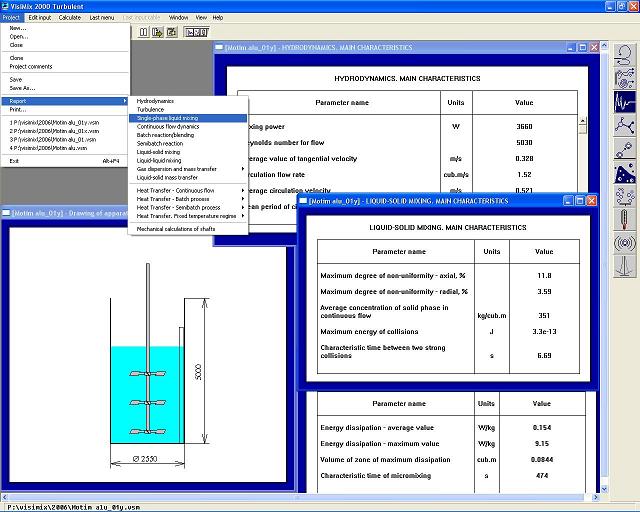Open the Calculate menu
The width and height of the screenshot is (640, 512).
pyautogui.click(x=70, y=17)
